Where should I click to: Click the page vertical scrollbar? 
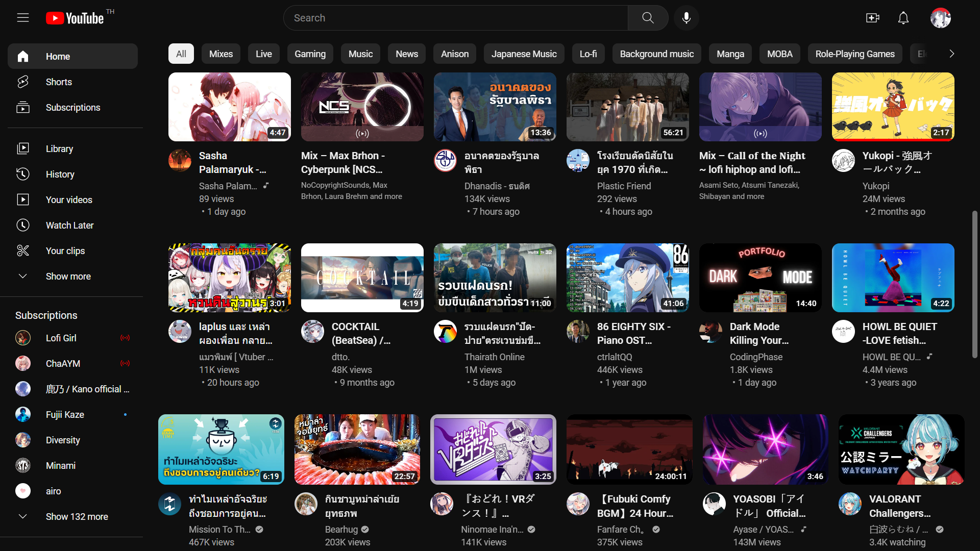(x=974, y=283)
